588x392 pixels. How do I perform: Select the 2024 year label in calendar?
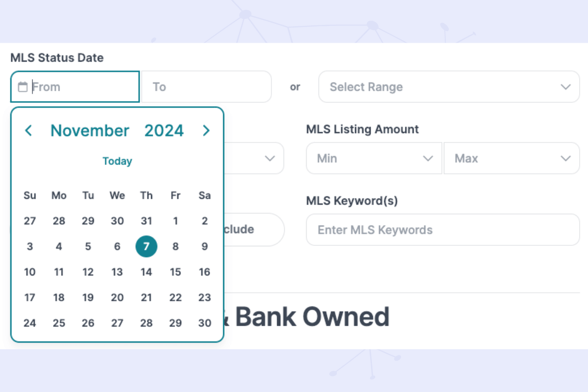(164, 131)
